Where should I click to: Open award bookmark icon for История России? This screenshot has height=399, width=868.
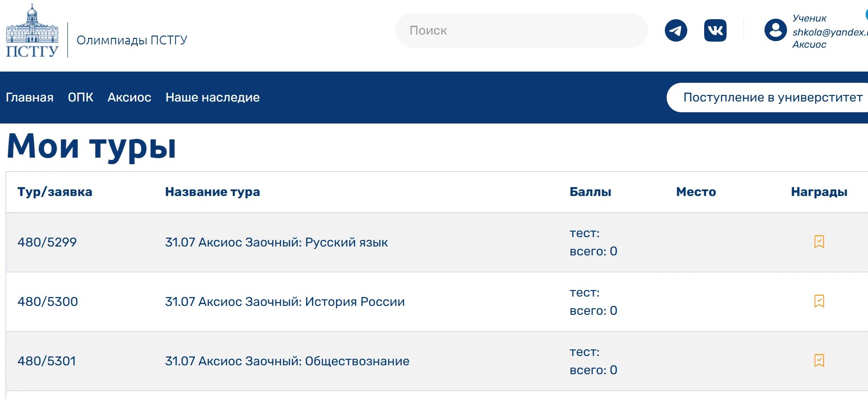[819, 301]
